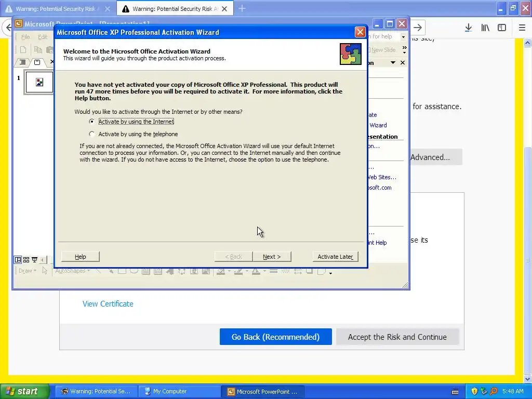Toggle Firefox sidebar icon

point(502,28)
